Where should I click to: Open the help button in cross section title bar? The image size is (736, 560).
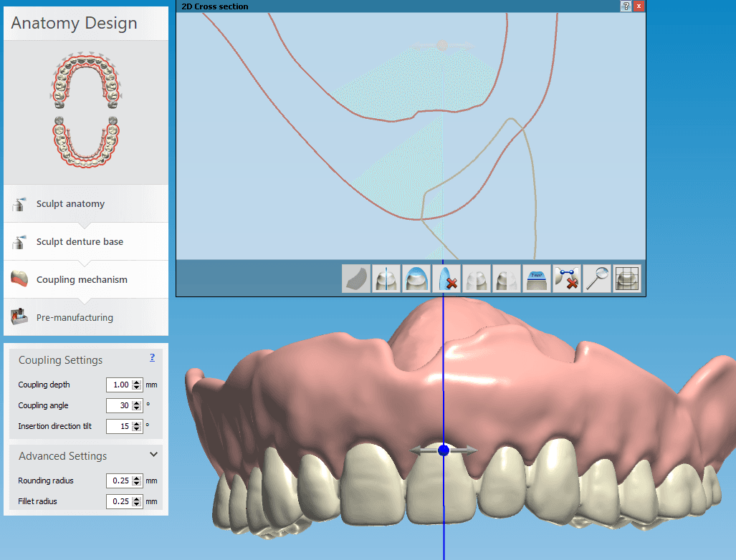point(626,6)
